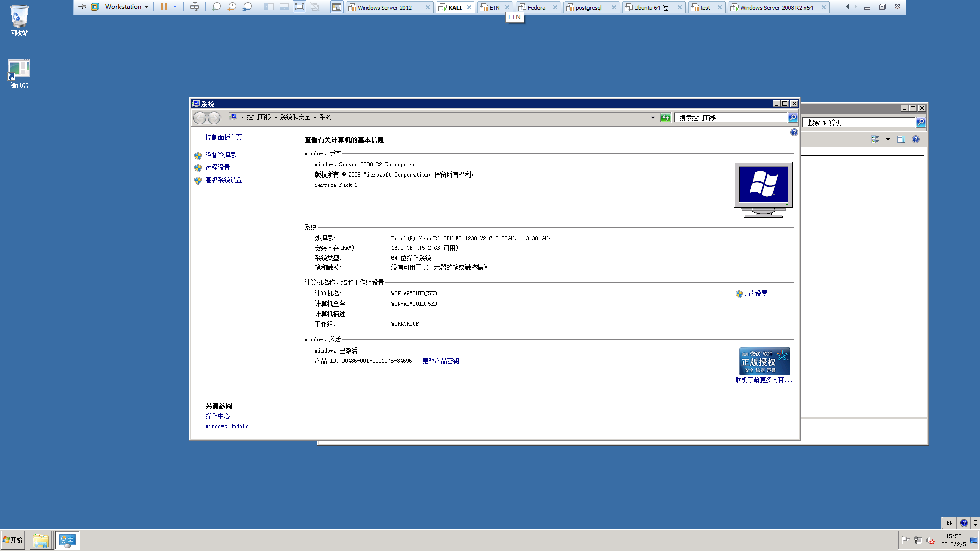Click the Unity mode icon
Image resolution: width=980 pixels, height=551 pixels.
(315, 7)
